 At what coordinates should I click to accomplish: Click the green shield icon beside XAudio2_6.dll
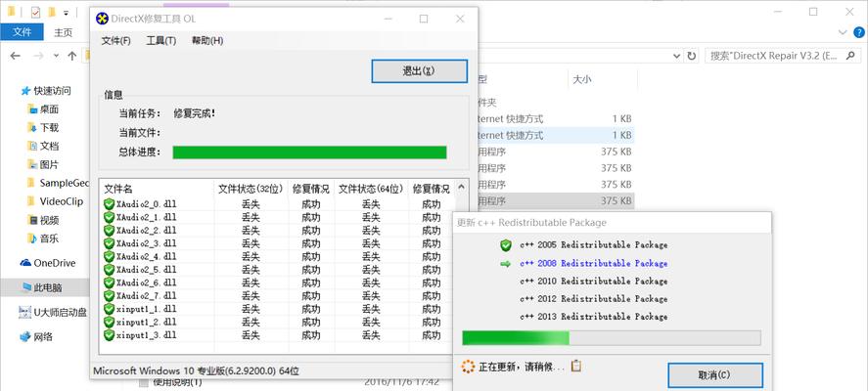click(x=109, y=282)
